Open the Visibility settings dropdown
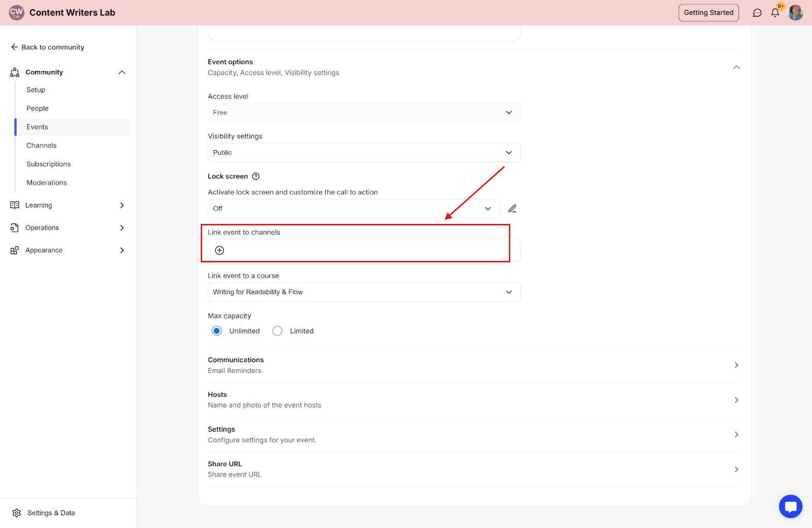 tap(364, 153)
